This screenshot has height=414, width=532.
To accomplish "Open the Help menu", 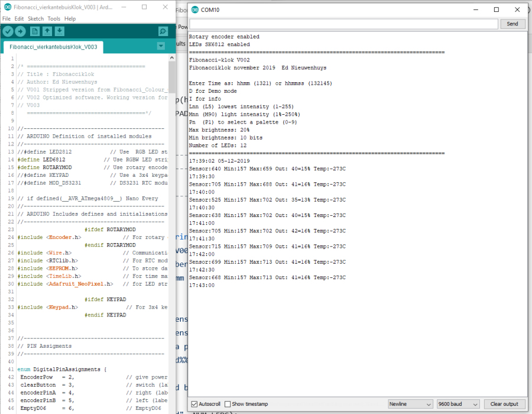I will 70,19.
